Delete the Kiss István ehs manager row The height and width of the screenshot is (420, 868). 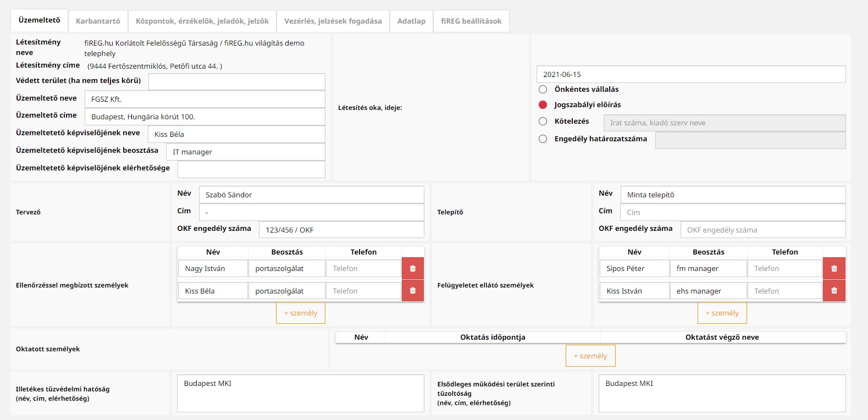[834, 291]
